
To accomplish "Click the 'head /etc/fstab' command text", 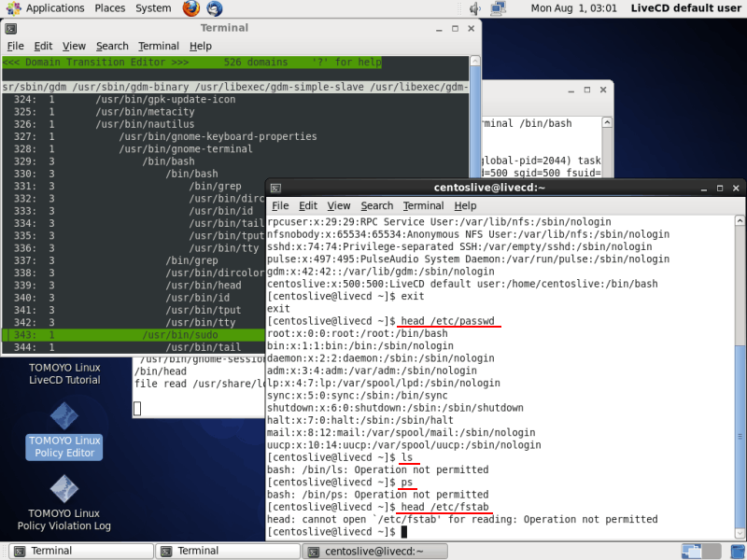I will point(445,507).
